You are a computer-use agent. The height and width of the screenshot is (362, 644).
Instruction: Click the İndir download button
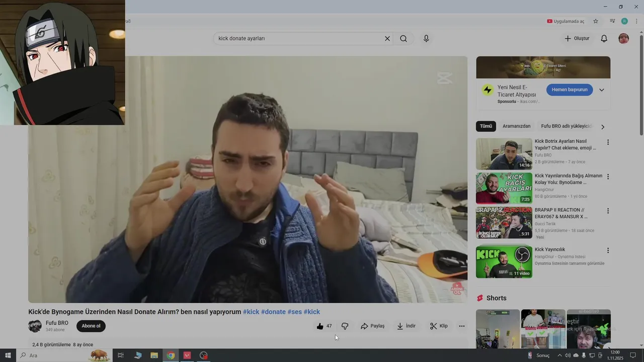tap(406, 326)
